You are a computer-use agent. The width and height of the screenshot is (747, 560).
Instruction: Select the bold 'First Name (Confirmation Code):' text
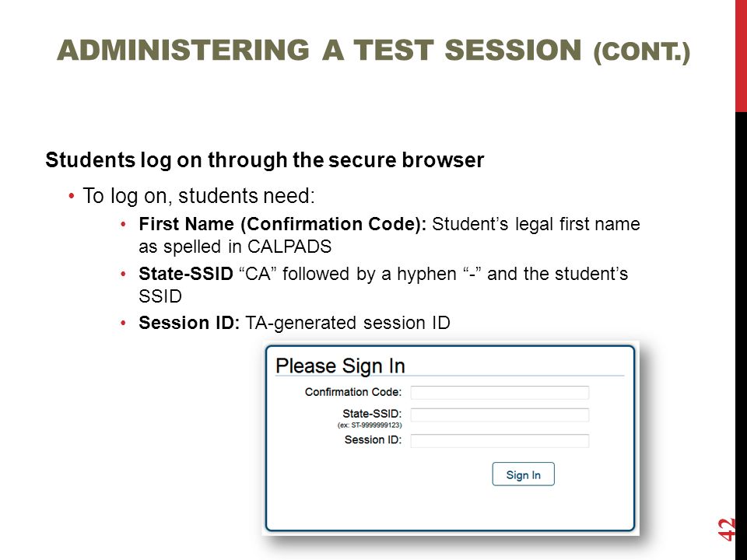(282, 224)
